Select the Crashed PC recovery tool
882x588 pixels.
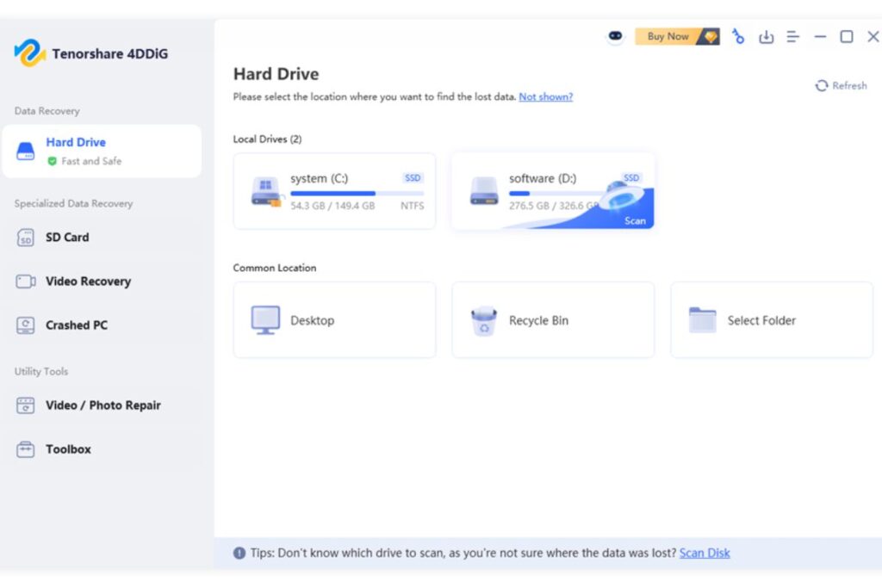[x=77, y=325]
